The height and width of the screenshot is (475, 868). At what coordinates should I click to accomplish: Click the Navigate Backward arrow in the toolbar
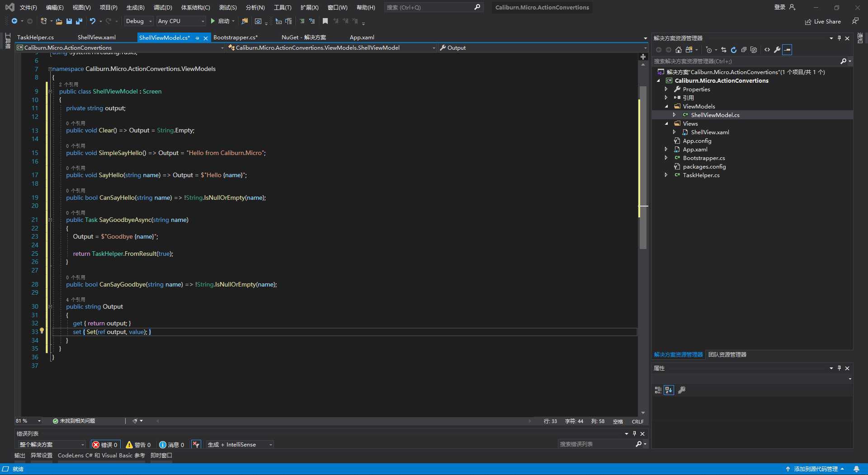[x=14, y=21]
